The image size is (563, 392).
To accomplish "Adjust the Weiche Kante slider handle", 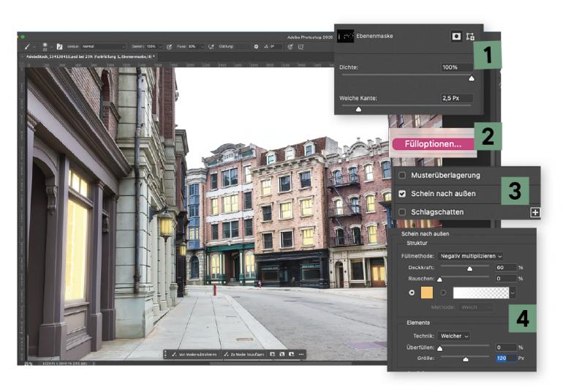I will point(358,109).
